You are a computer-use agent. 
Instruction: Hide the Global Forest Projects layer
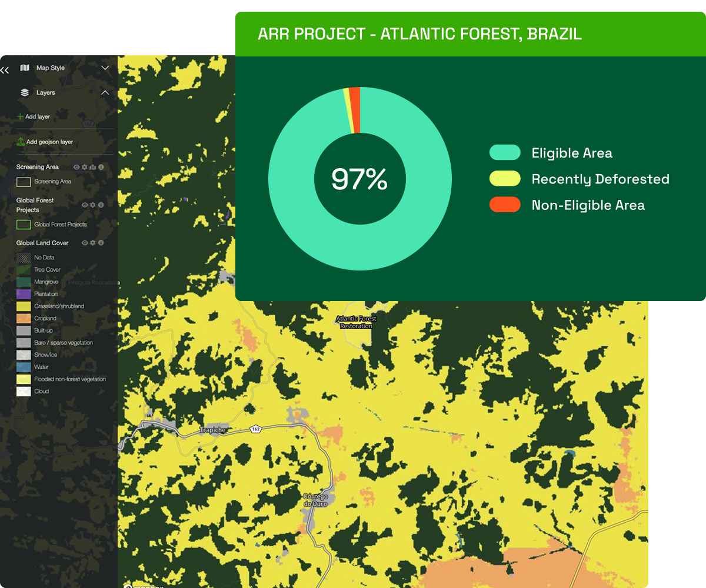(x=85, y=205)
